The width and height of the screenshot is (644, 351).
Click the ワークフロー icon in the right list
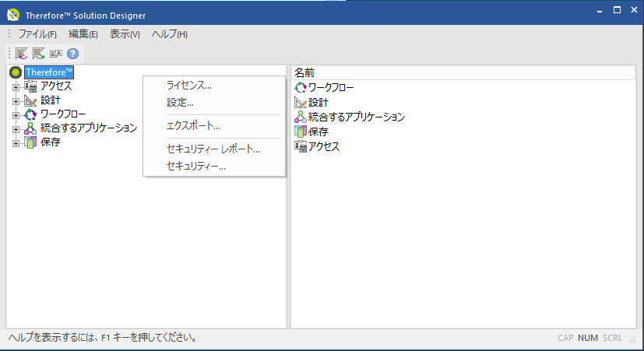(x=301, y=87)
